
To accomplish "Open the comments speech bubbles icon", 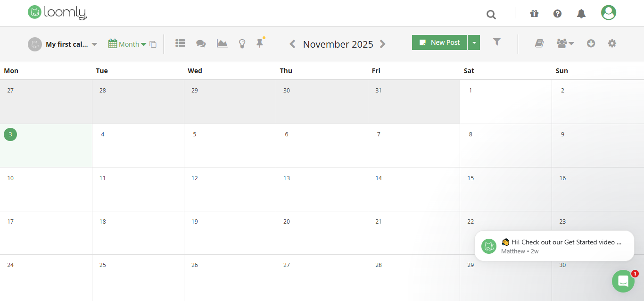I will click(x=201, y=43).
